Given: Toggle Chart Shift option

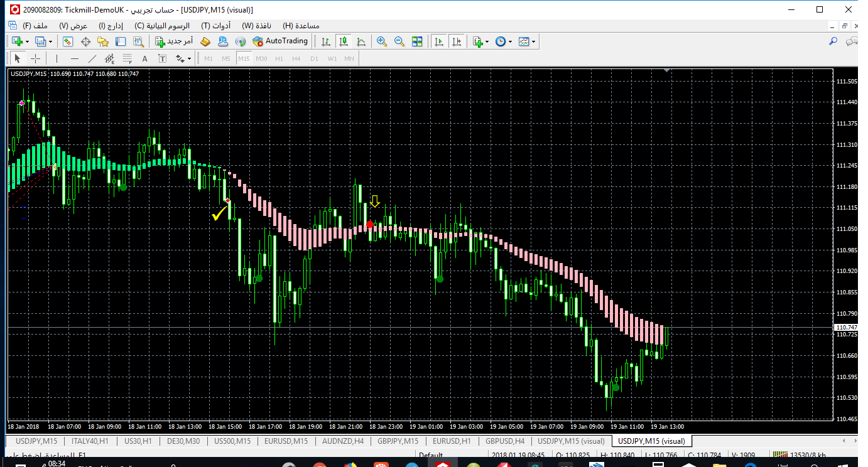Looking at the screenshot, I should click(457, 41).
